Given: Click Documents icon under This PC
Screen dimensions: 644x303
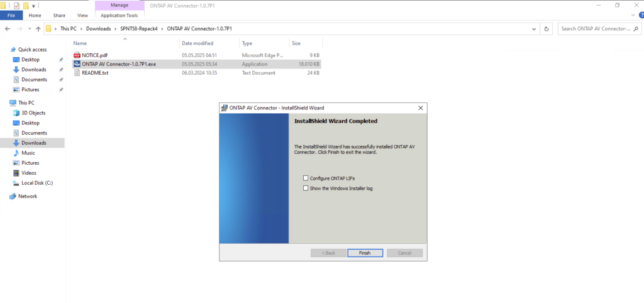Looking at the screenshot, I should click(16, 133).
